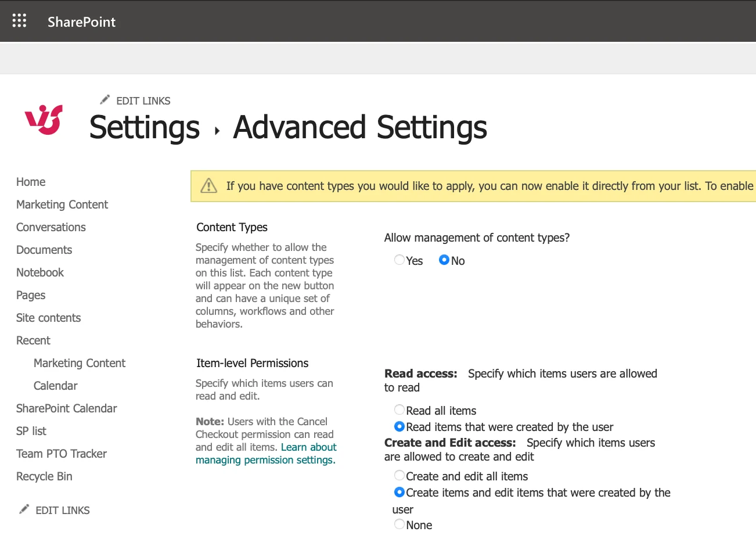Click the yellow banner message about content types
The width and height of the screenshot is (756, 546).
(x=490, y=186)
